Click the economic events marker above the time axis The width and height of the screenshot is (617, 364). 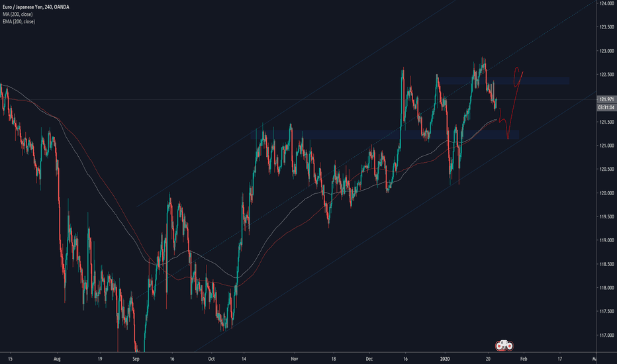click(504, 345)
